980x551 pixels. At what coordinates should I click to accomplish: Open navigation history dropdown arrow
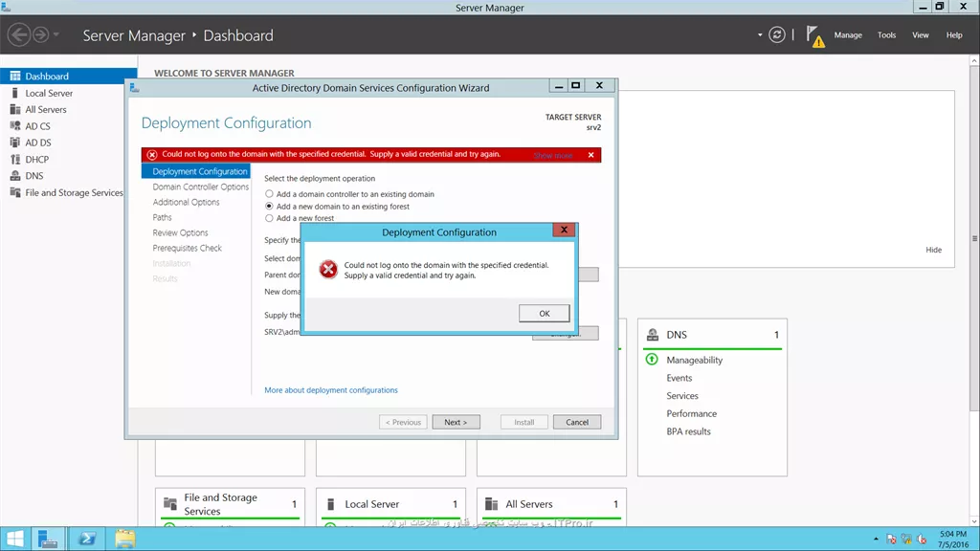click(56, 34)
